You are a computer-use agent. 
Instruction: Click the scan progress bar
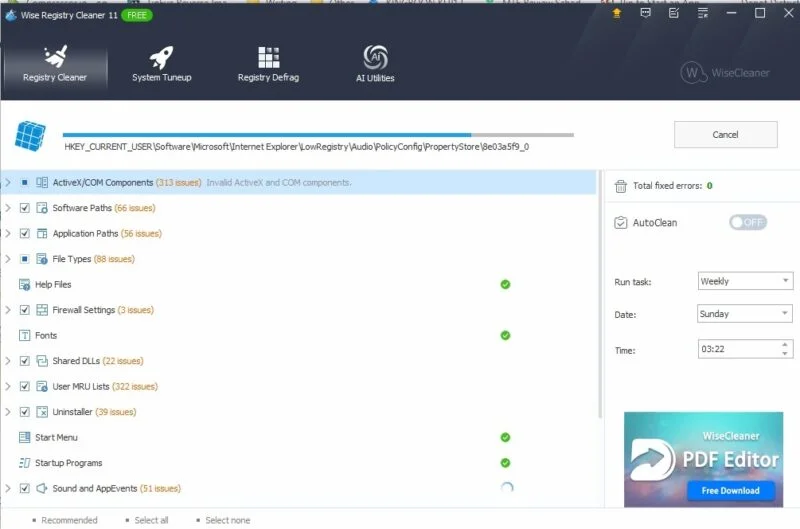(318, 135)
